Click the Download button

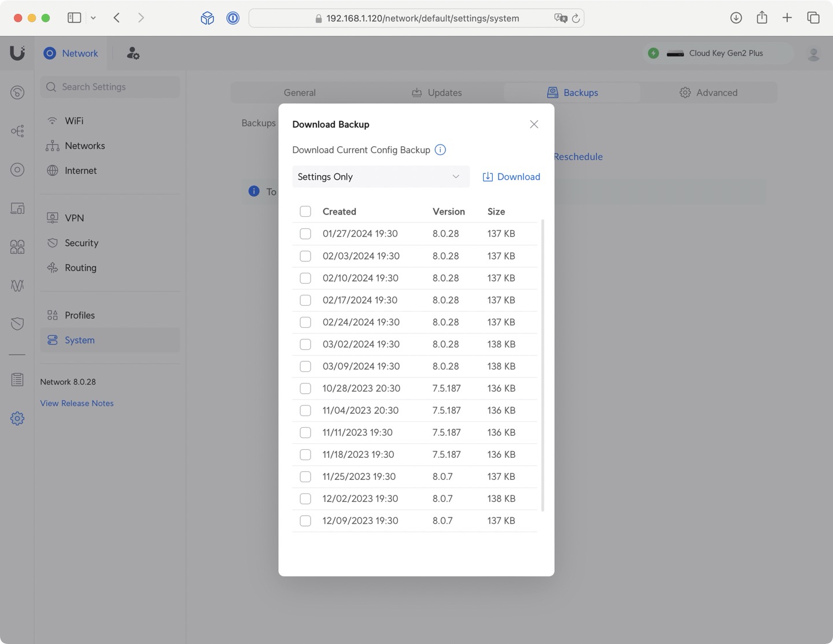click(511, 177)
